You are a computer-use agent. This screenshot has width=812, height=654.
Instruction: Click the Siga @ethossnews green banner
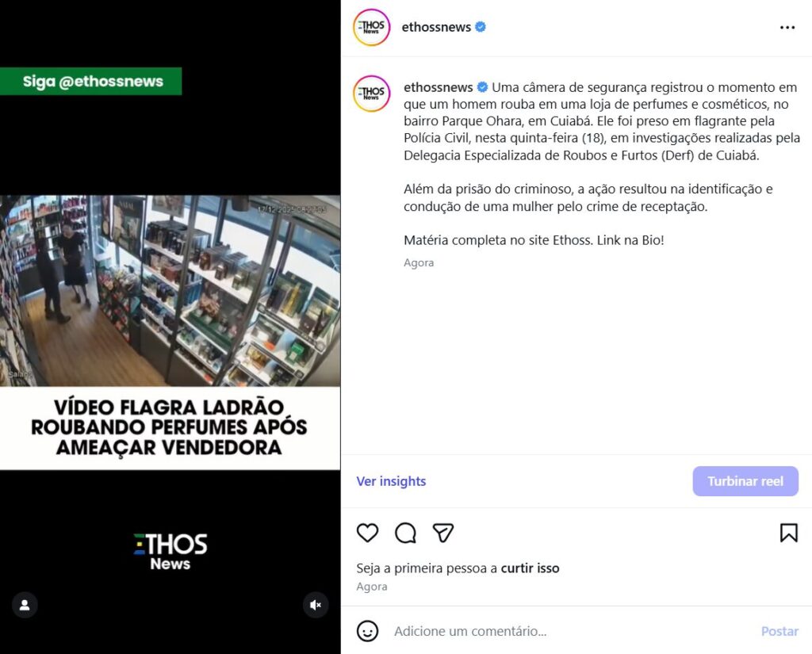click(91, 82)
